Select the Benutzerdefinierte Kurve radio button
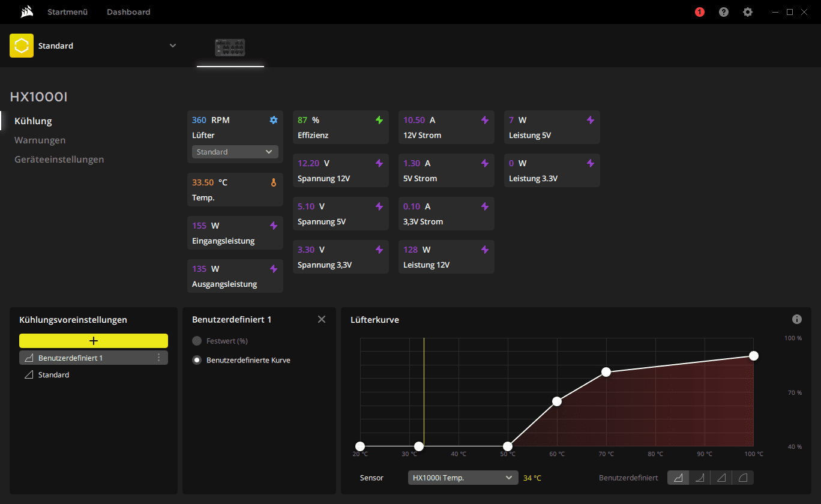This screenshot has height=504, width=821. (x=196, y=360)
